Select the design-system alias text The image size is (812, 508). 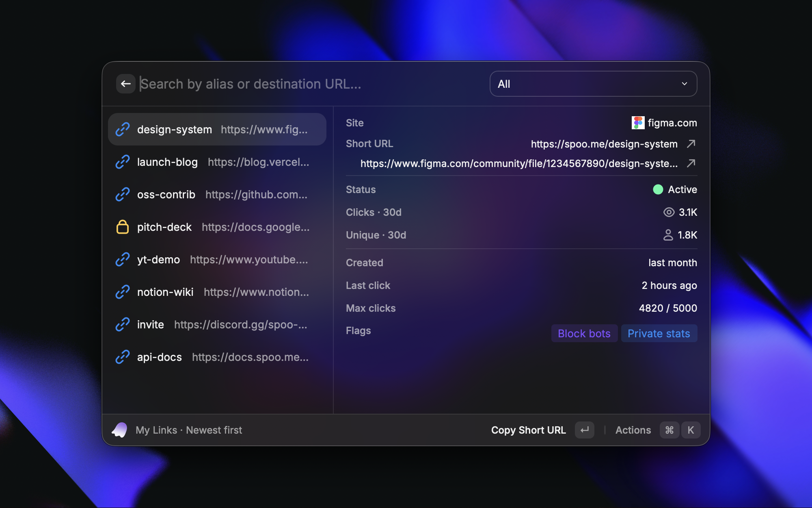pyautogui.click(x=175, y=129)
